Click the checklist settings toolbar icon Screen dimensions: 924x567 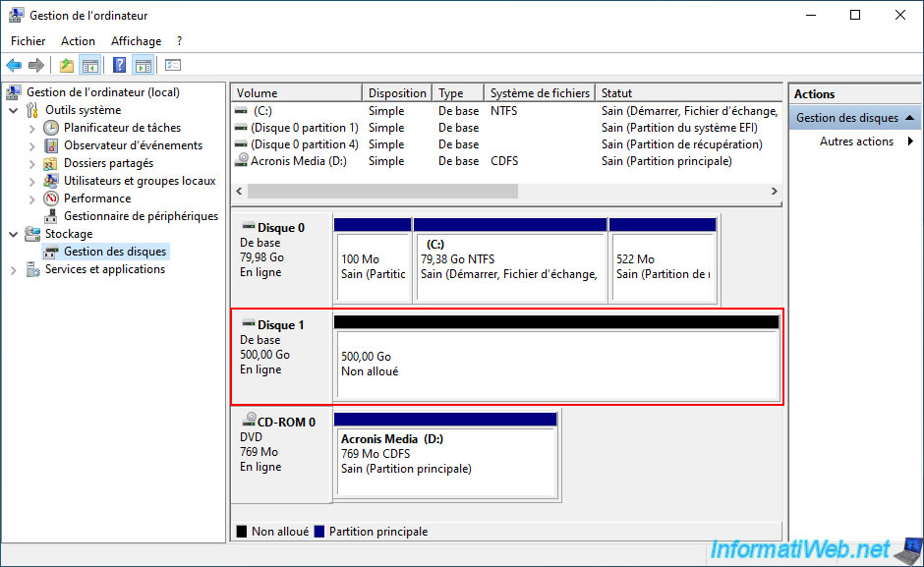(173, 66)
